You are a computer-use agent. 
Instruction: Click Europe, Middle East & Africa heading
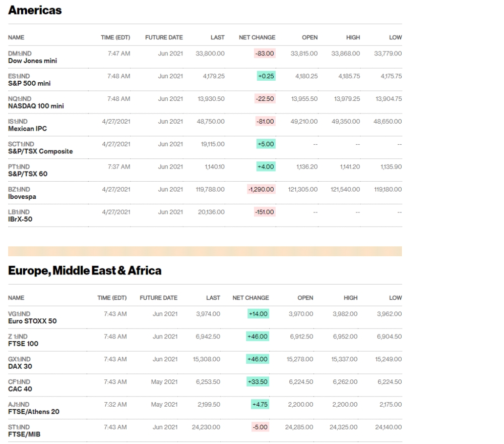[x=85, y=270]
